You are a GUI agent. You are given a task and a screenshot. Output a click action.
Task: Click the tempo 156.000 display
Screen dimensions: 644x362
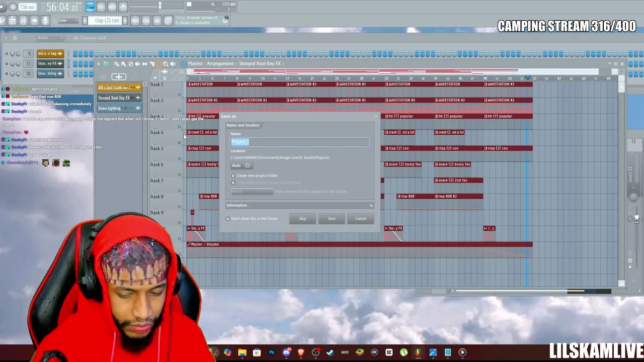pyautogui.click(x=28, y=7)
